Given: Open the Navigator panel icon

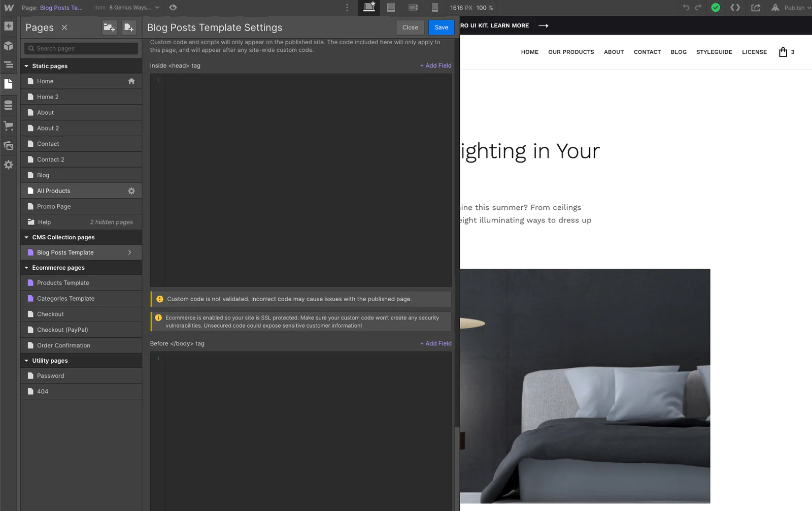Looking at the screenshot, I should [9, 65].
